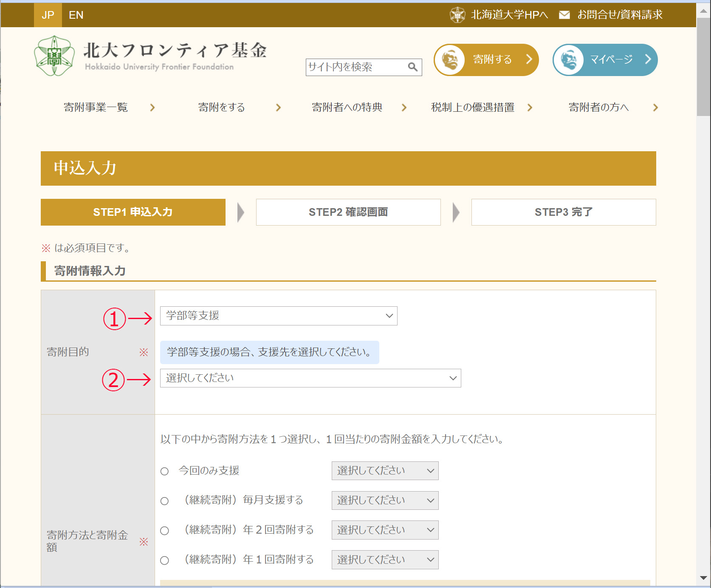Click the 寄附する donate button
This screenshot has width=711, height=588.
coord(486,60)
